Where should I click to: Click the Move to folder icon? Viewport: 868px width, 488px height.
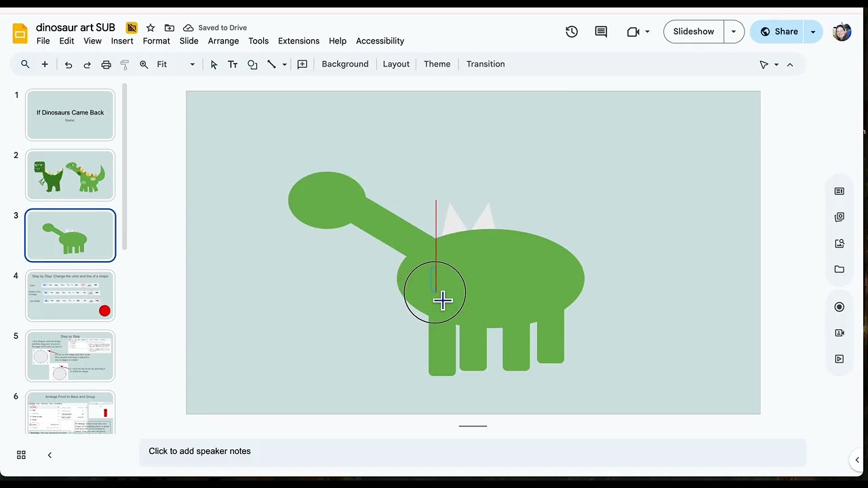170,28
